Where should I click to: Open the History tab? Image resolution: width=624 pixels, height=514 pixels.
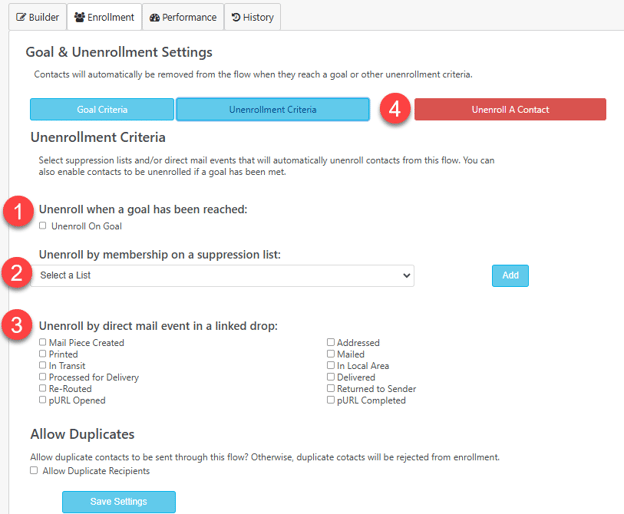point(253,17)
